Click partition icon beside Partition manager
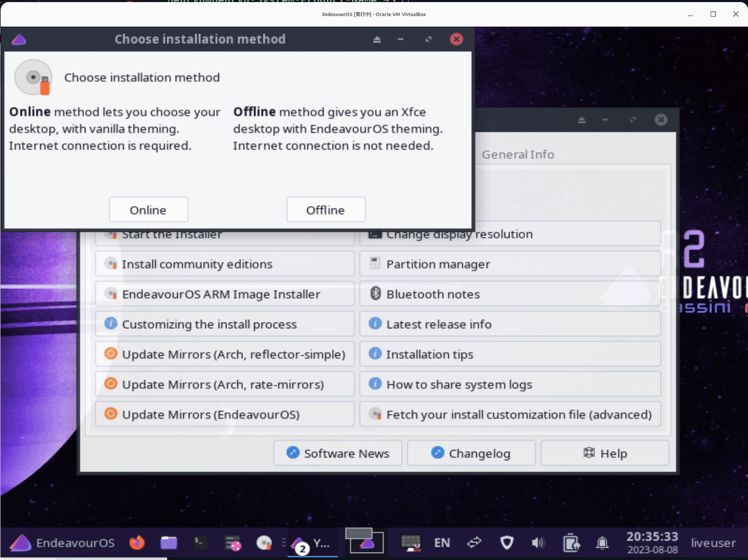 pyautogui.click(x=375, y=263)
